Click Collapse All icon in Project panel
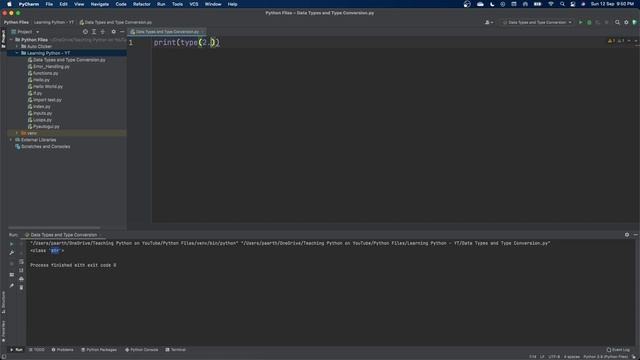640x360 pixels. [x=103, y=32]
